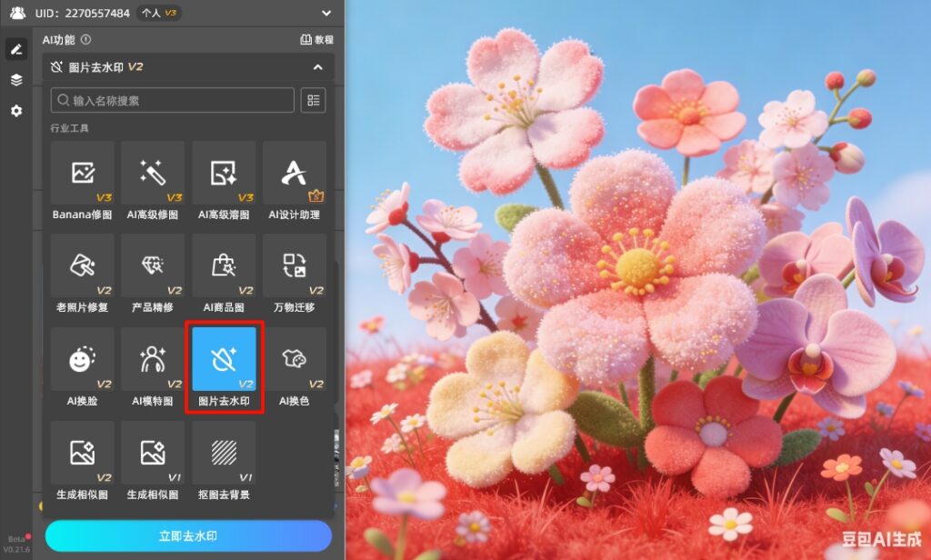Open the 教程 tutorial link
Image resolution: width=931 pixels, height=560 pixels.
(317, 40)
